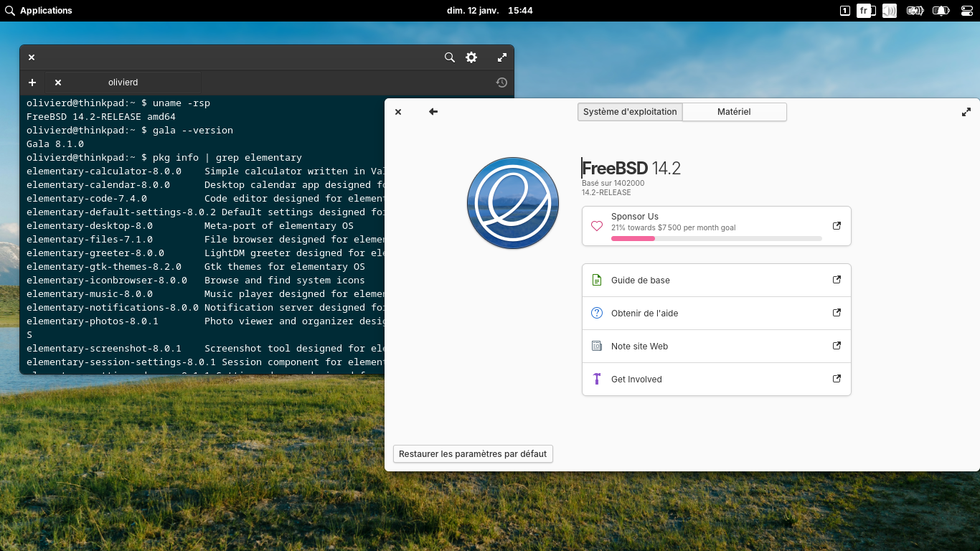Open the terminal search (magnifier) icon
This screenshot has height=551, width=980.
[450, 57]
